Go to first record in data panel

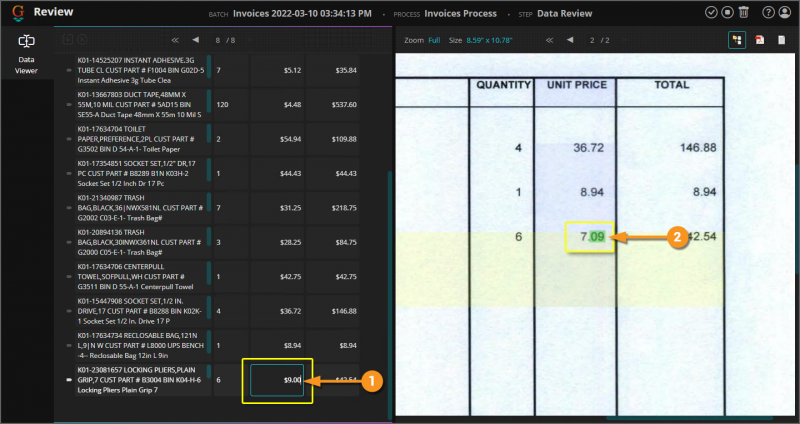[x=175, y=40]
